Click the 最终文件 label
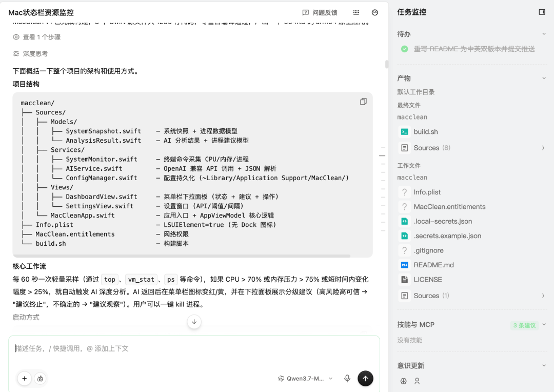Image resolution: width=554 pixels, height=392 pixels. tap(409, 105)
